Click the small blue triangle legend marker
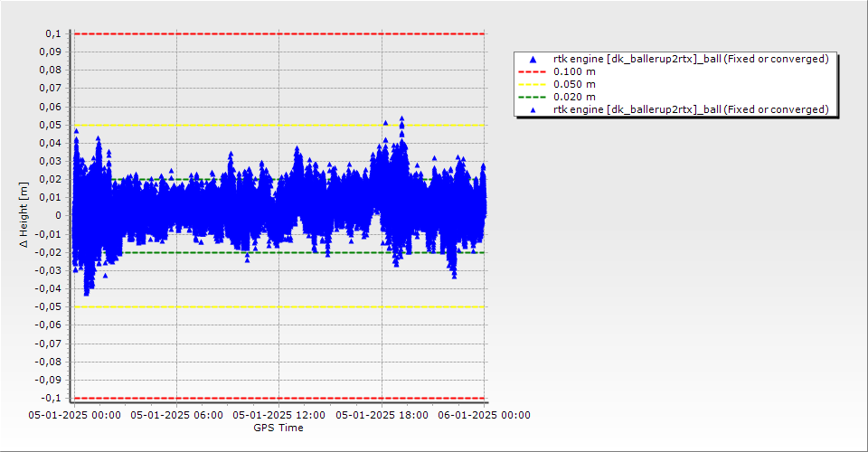This screenshot has width=868, height=452. (533, 110)
